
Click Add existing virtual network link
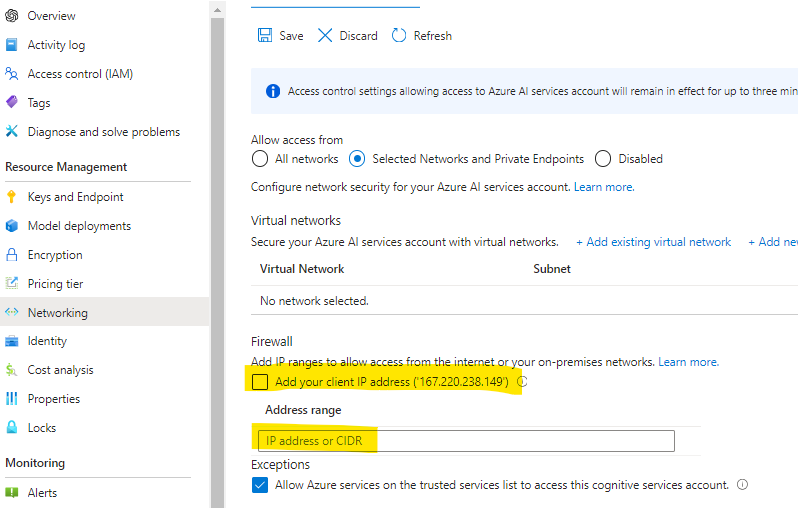coord(653,242)
